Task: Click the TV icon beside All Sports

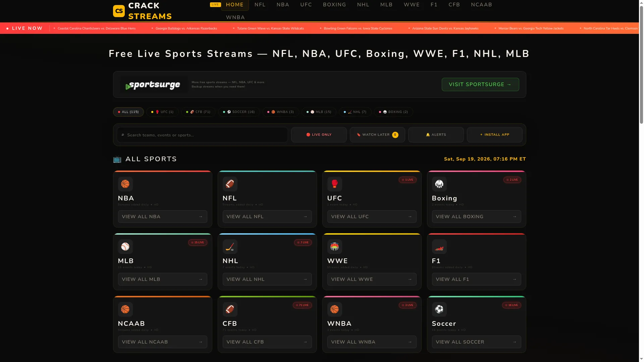Action: click(x=117, y=159)
